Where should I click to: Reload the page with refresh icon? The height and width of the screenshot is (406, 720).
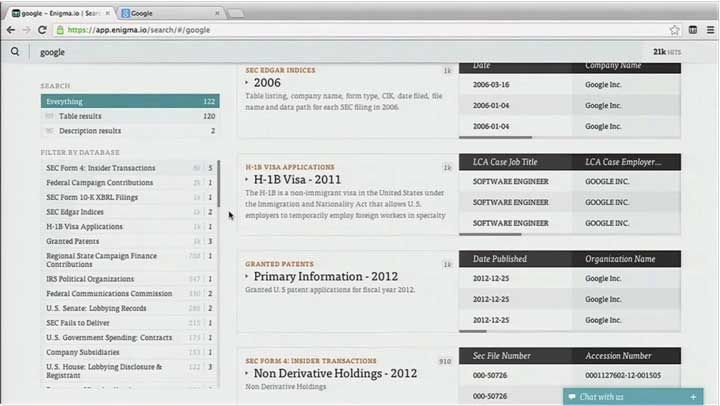[x=42, y=30]
